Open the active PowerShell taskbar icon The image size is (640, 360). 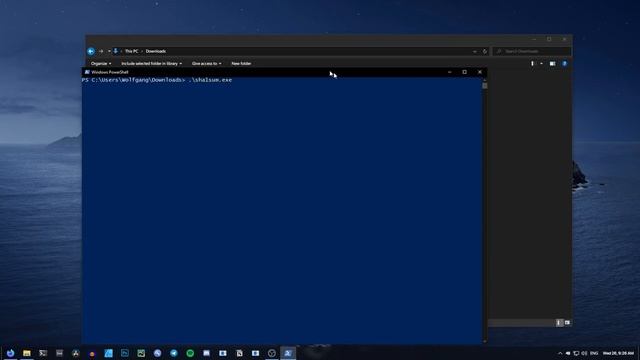(x=288, y=353)
